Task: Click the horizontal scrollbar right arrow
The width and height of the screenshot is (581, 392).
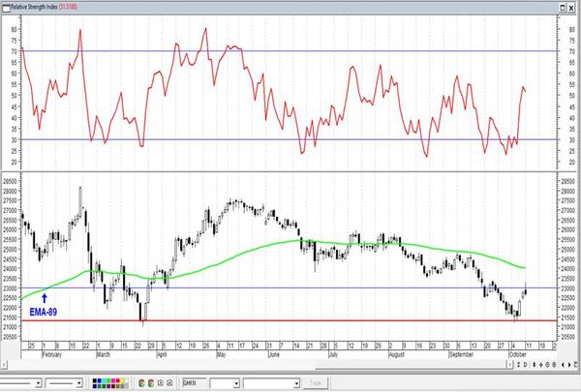Action: [x=510, y=365]
